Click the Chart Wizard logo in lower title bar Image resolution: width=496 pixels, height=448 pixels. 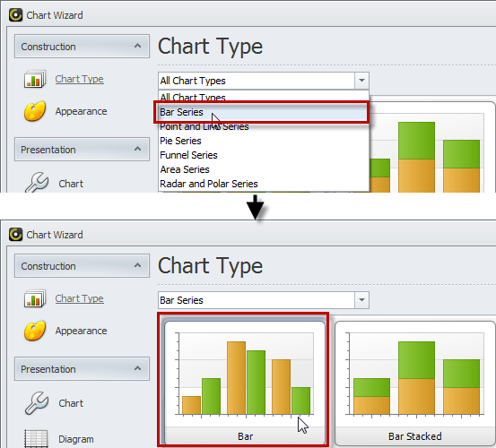click(15, 235)
